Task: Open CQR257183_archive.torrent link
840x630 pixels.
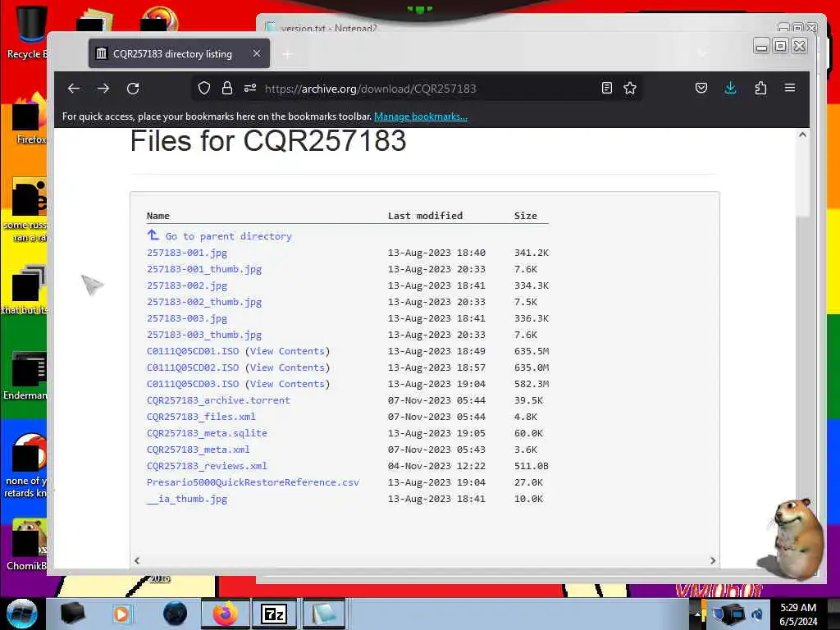Action: 218,400
